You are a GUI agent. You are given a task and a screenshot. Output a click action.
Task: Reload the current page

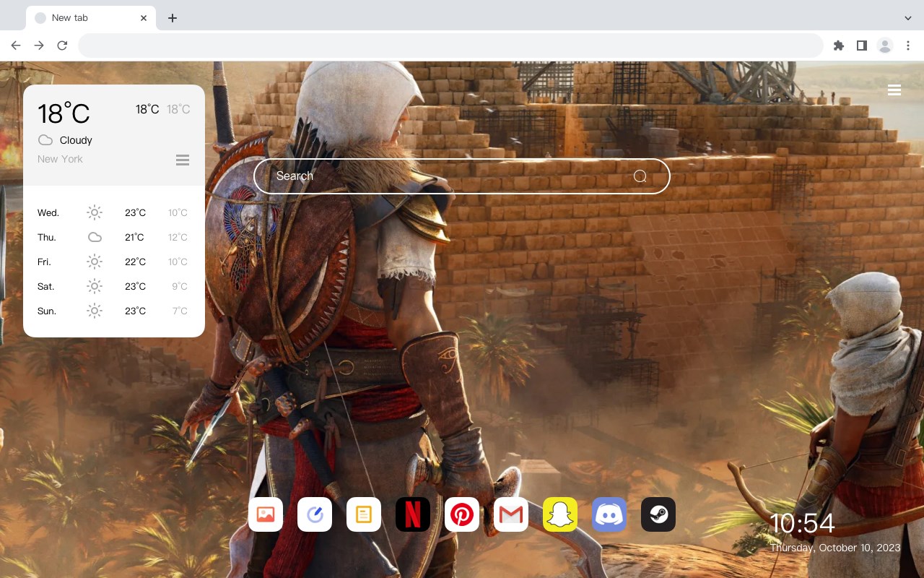click(x=62, y=46)
